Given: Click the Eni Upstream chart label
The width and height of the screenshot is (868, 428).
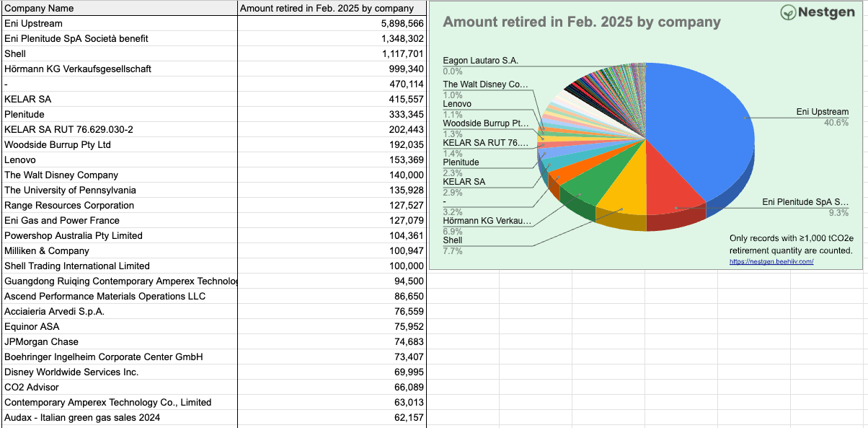Looking at the screenshot, I should click(x=822, y=112).
